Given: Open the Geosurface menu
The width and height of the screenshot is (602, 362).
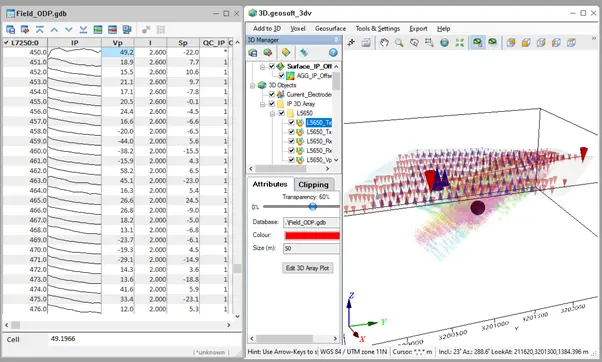Looking at the screenshot, I should (330, 28).
